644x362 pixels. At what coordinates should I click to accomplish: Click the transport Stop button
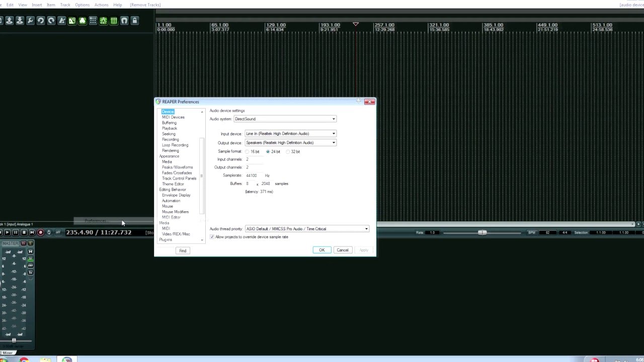click(24, 232)
